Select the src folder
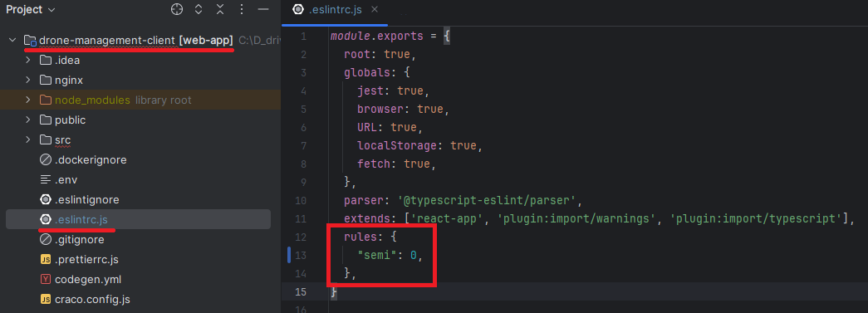The image size is (868, 313). tap(62, 140)
